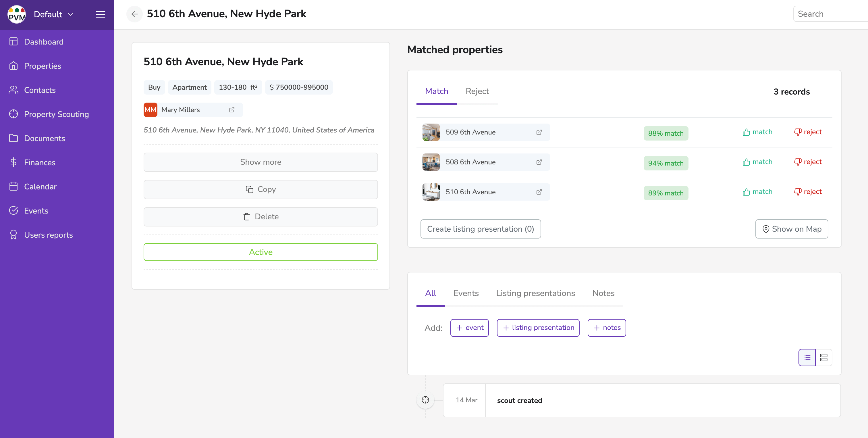Screen dimensions: 868x438
Task: Open 509 6th Avenue external link icon
Action: [x=539, y=132]
